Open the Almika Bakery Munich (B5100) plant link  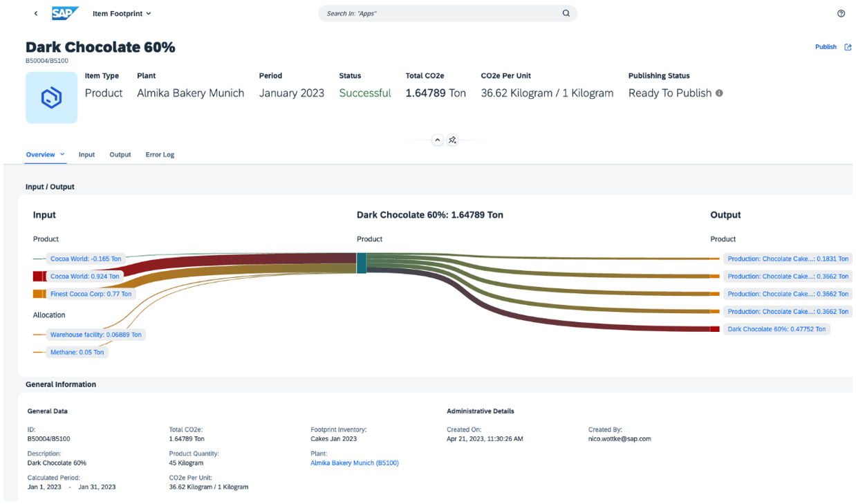point(355,463)
